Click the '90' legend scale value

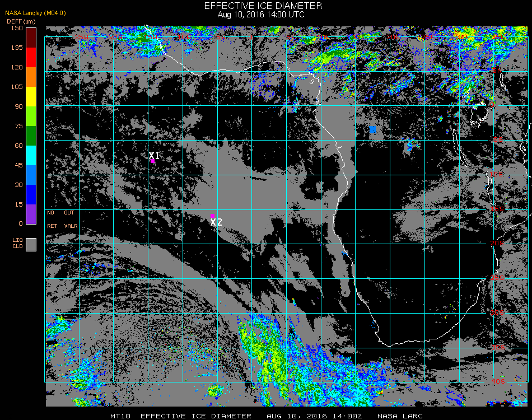[x=18, y=106]
